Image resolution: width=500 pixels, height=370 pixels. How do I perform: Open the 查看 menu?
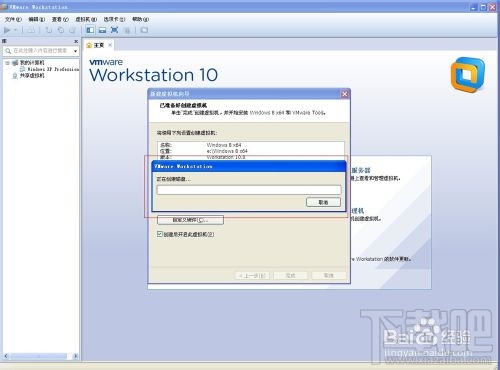[60, 19]
